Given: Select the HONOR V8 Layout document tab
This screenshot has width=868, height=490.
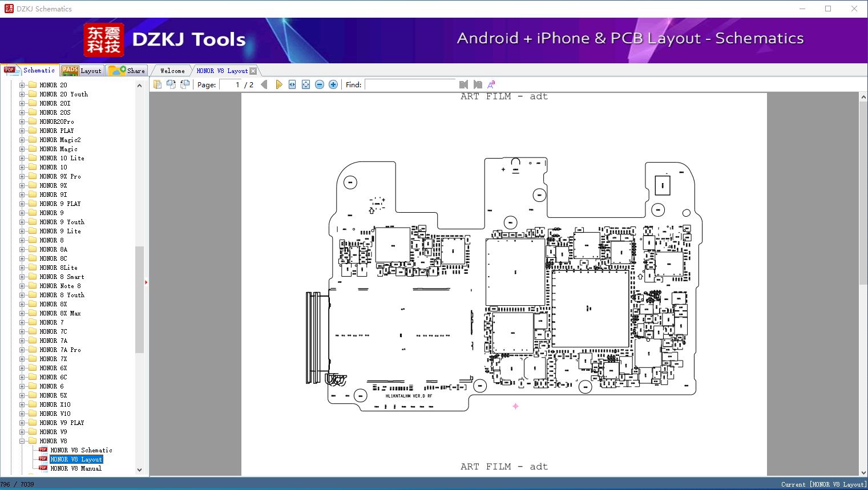Looking at the screenshot, I should point(222,71).
